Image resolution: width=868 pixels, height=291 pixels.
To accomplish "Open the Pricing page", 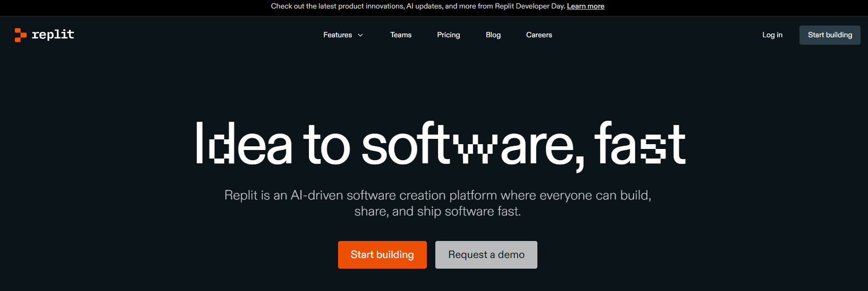I will click(x=448, y=35).
